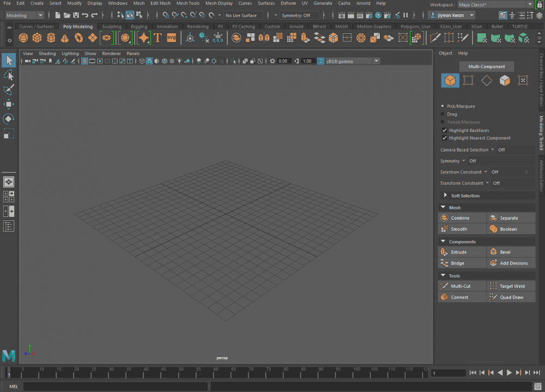Toggle the viewport grid display icon
The width and height of the screenshot is (545, 392).
pos(84,61)
